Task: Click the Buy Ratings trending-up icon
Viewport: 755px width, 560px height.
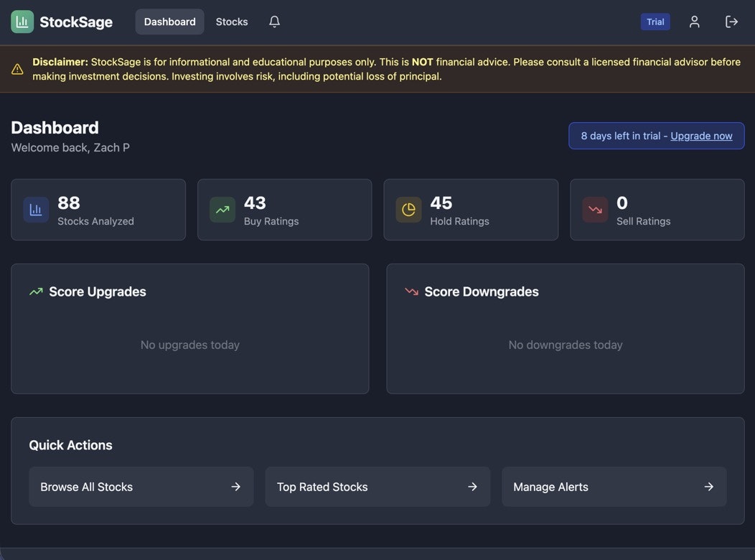Action: point(222,210)
